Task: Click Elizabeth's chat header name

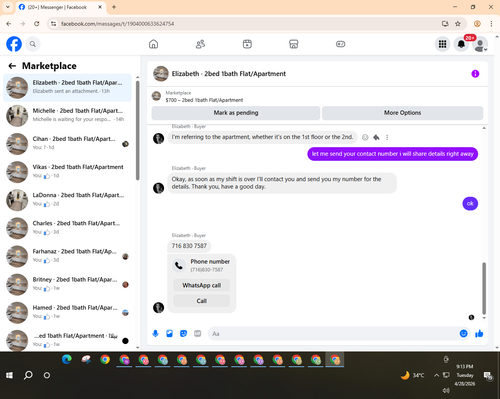Action: [x=229, y=74]
